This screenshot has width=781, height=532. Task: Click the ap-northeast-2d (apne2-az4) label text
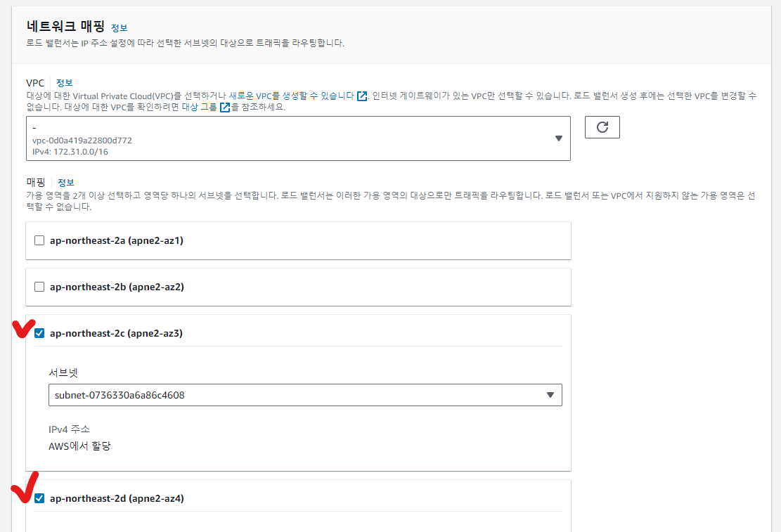[117, 499]
